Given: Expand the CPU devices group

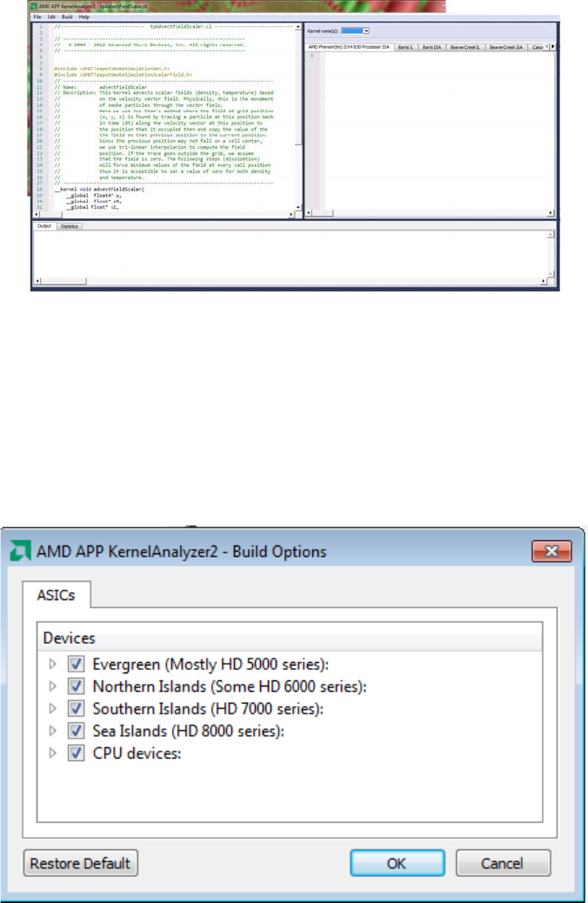Looking at the screenshot, I should pyautogui.click(x=53, y=752).
